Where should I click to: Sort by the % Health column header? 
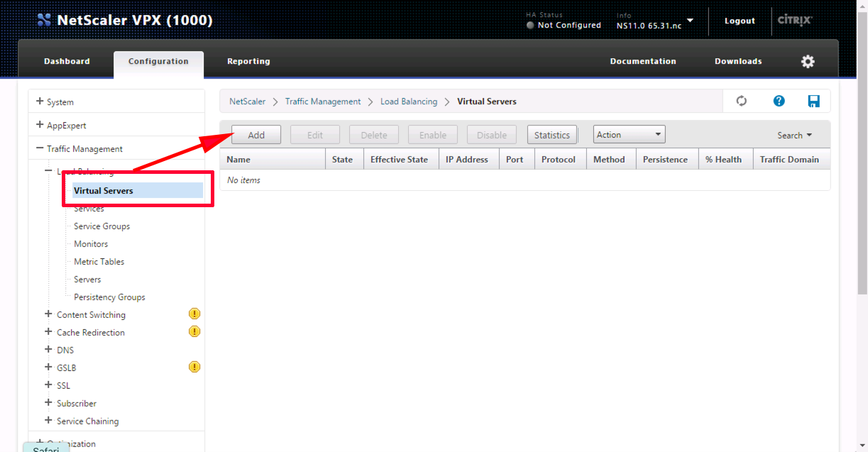[x=725, y=159]
